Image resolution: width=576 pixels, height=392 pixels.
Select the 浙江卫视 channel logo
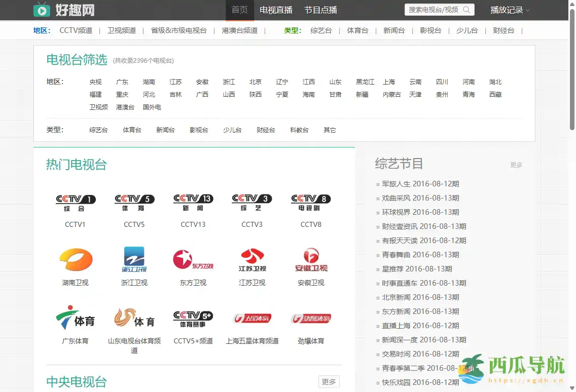134,259
